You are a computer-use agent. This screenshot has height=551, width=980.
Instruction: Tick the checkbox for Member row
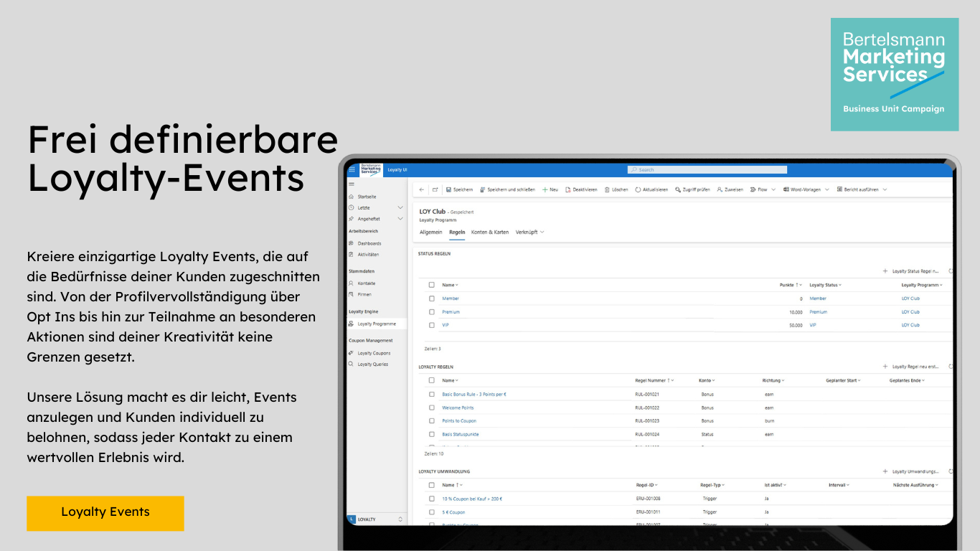[432, 298]
